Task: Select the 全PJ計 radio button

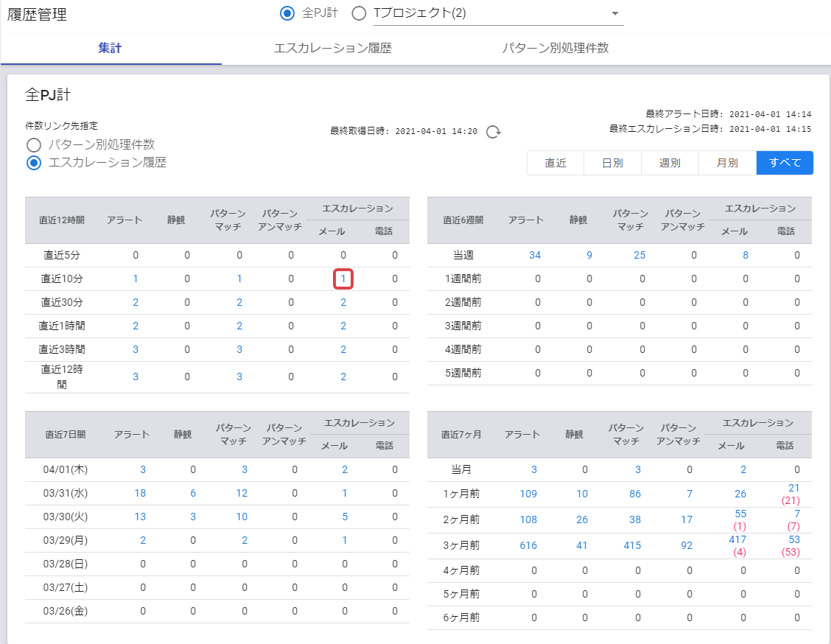Action: coord(287,13)
